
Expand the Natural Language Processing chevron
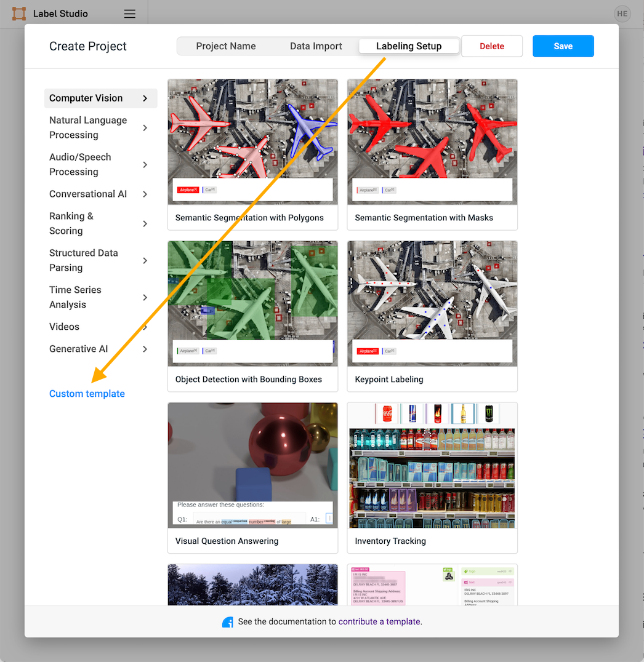point(145,128)
